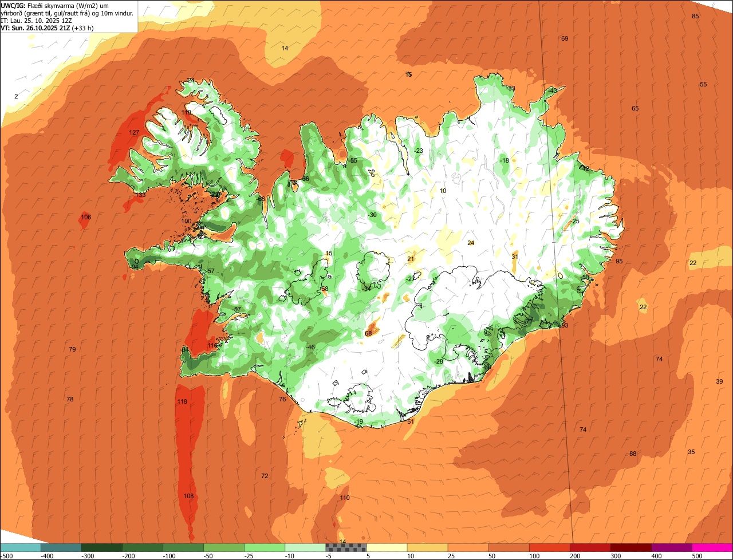
Task: Click the map value '-23'
Action: [419, 151]
